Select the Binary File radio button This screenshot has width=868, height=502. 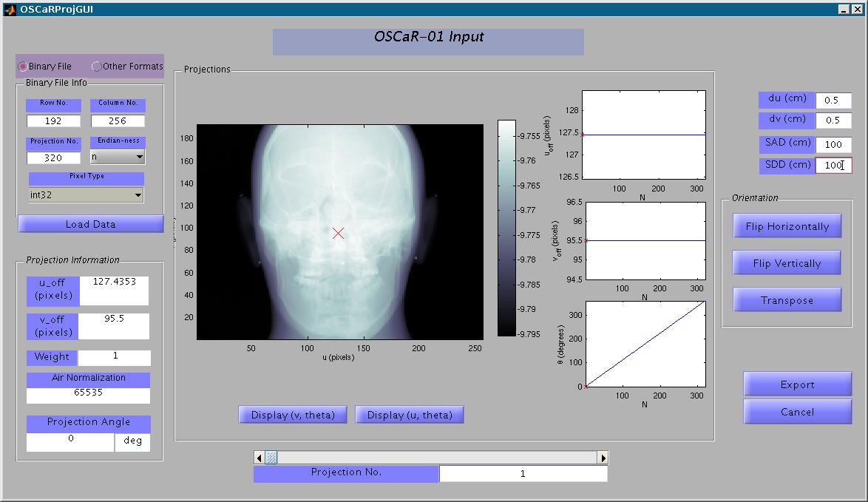coord(23,67)
